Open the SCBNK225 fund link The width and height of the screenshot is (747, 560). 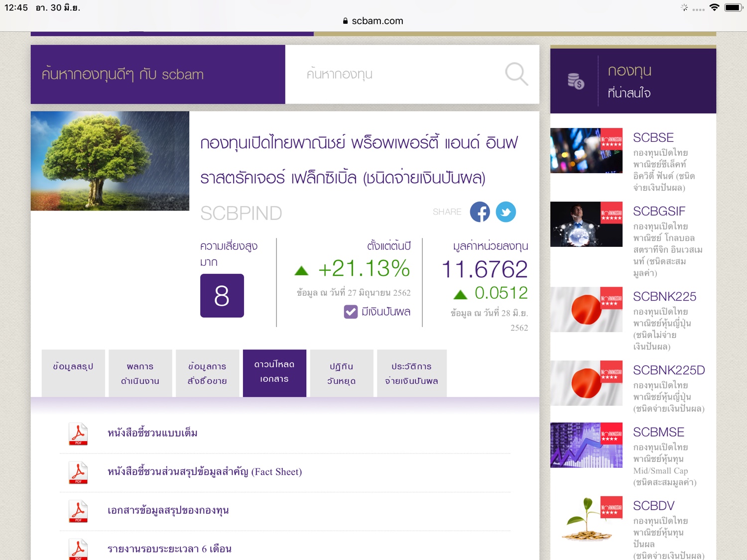[665, 297]
